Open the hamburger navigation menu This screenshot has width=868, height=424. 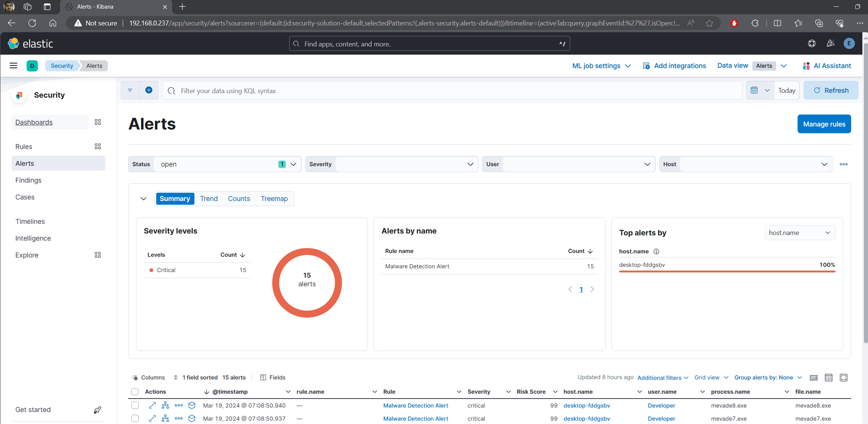(x=13, y=66)
